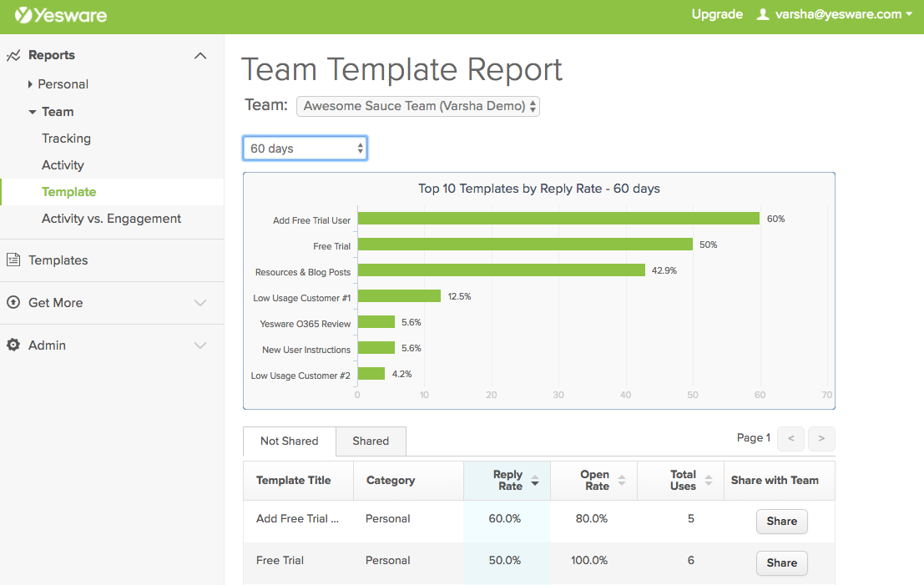Click the 'Page 1' label
Viewport: 924px width, 585px height.
click(x=754, y=438)
